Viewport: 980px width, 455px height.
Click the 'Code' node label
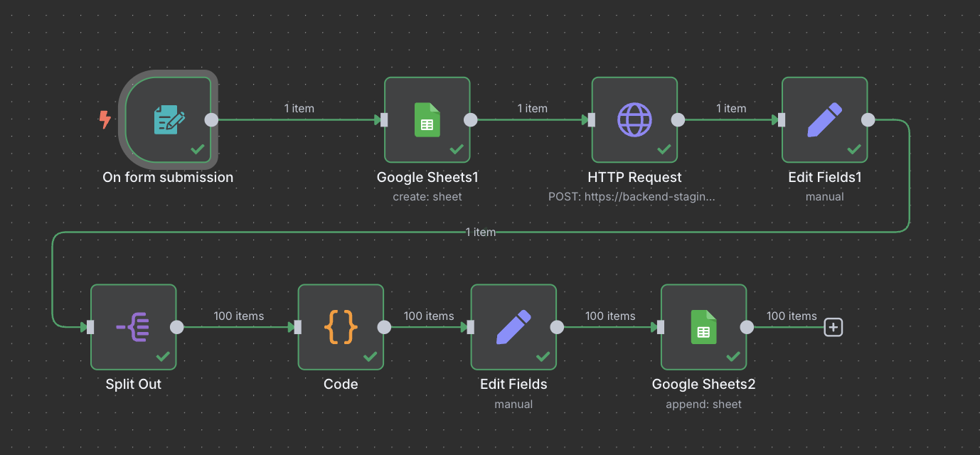[x=341, y=385]
